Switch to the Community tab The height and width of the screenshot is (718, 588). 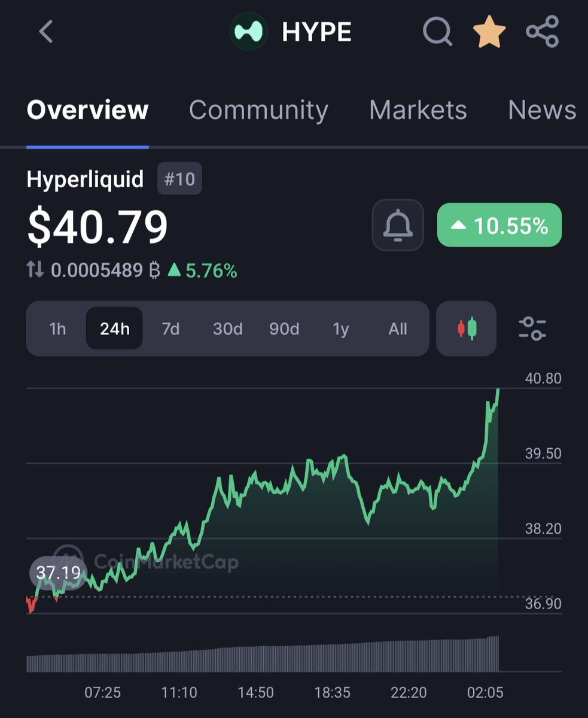pyautogui.click(x=258, y=110)
